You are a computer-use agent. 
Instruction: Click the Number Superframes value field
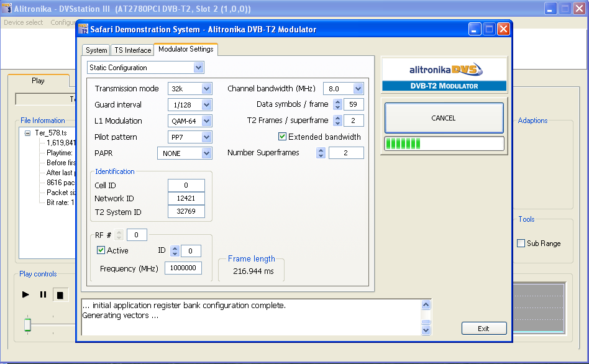346,153
